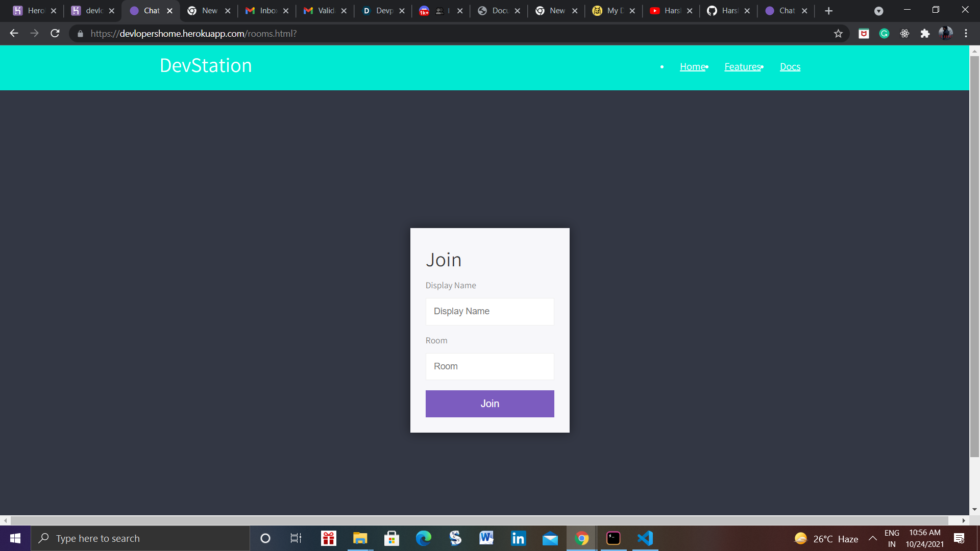980x551 pixels.
Task: Go back with the browser back arrow
Action: [x=14, y=34]
